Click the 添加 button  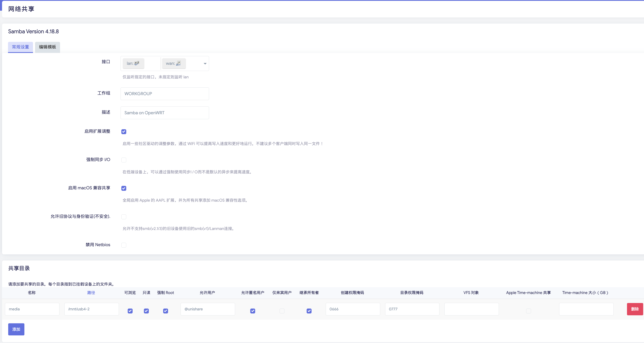pyautogui.click(x=16, y=329)
